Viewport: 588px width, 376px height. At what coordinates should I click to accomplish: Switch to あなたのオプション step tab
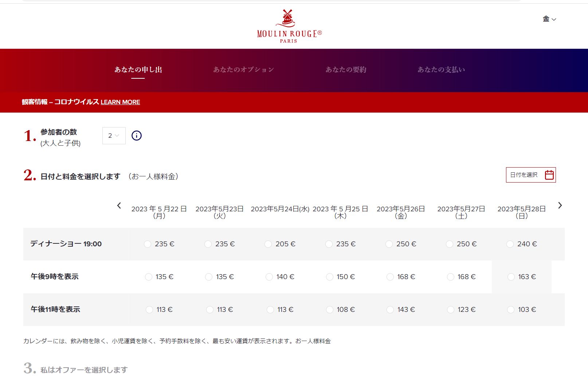click(x=243, y=70)
